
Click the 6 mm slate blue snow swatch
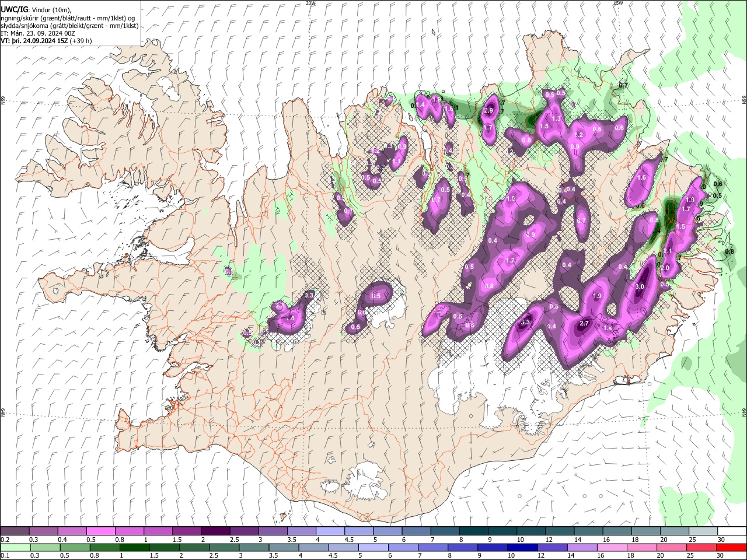tap(416, 531)
